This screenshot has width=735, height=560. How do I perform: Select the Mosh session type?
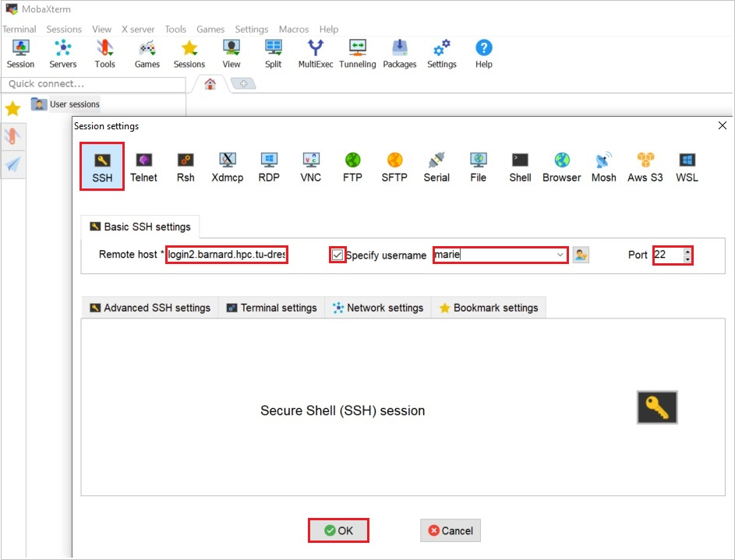pyautogui.click(x=604, y=167)
